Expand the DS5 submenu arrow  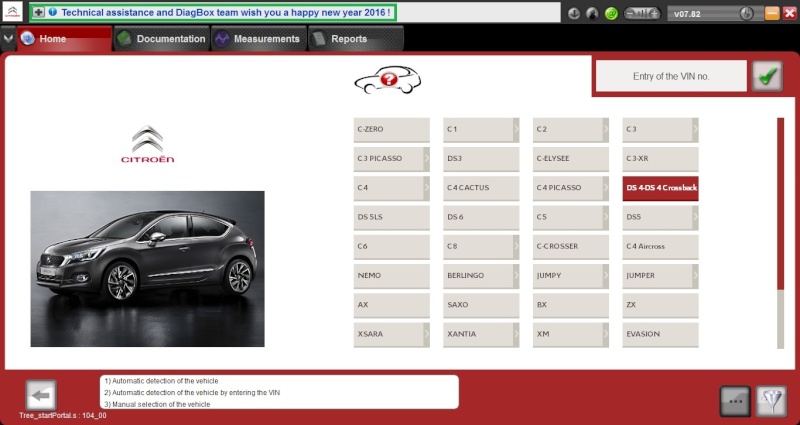[695, 217]
